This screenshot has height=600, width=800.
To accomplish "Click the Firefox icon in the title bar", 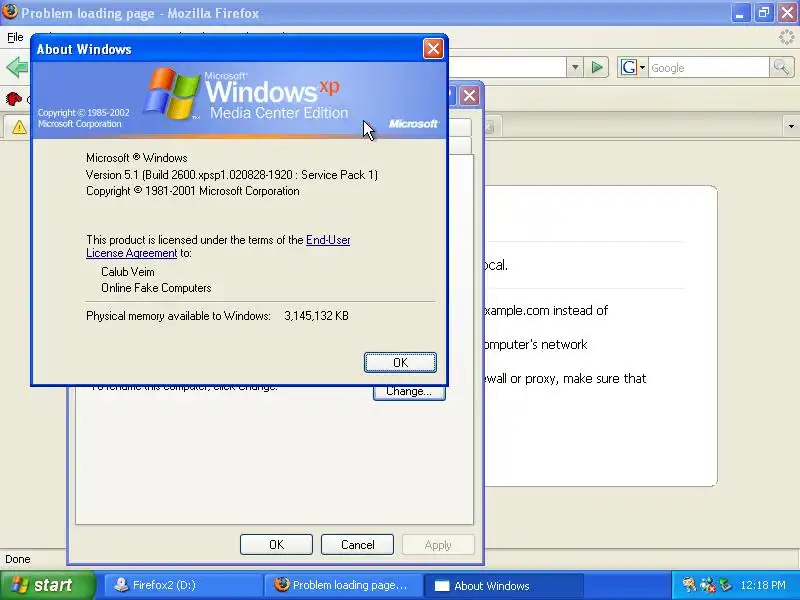I will 9,12.
